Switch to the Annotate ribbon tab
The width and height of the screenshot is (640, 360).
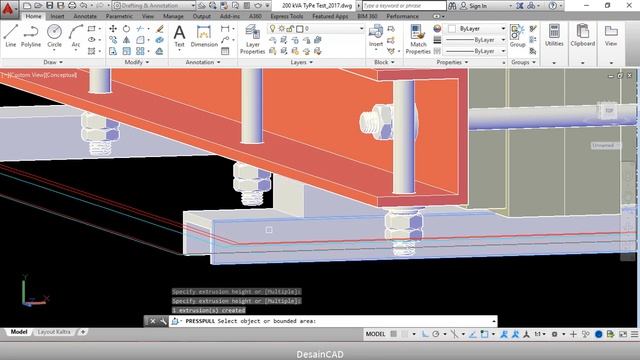pos(85,16)
